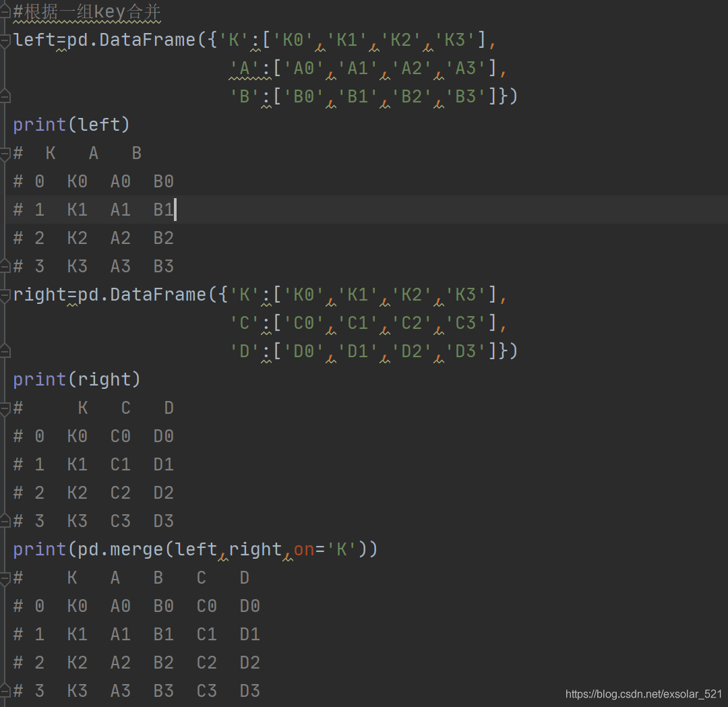Place the cursor at the end of the '# 1 K1 A1 B1' line
This screenshot has width=728, height=707.
pyautogui.click(x=175, y=210)
